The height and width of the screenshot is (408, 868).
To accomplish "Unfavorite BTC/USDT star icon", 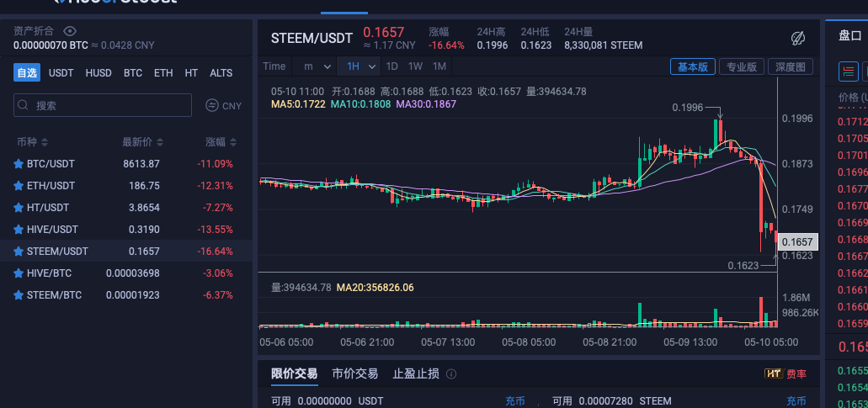I will pos(19,164).
